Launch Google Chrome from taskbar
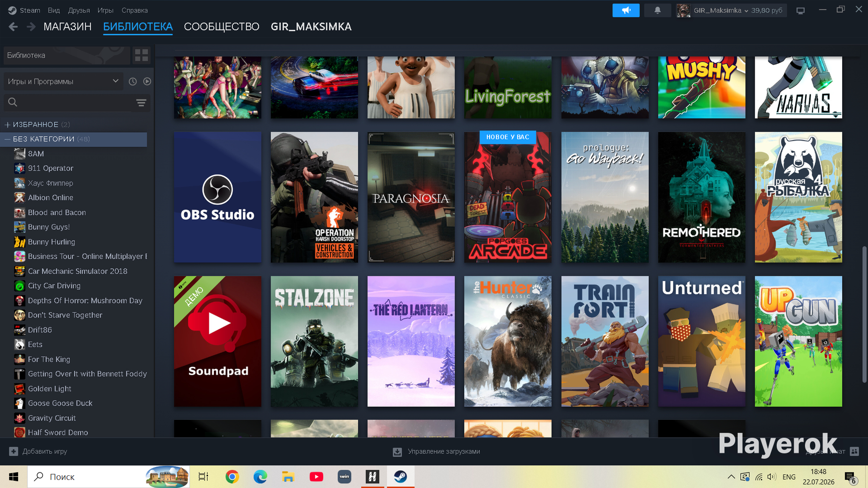Image resolution: width=868 pixels, height=488 pixels. point(232,477)
